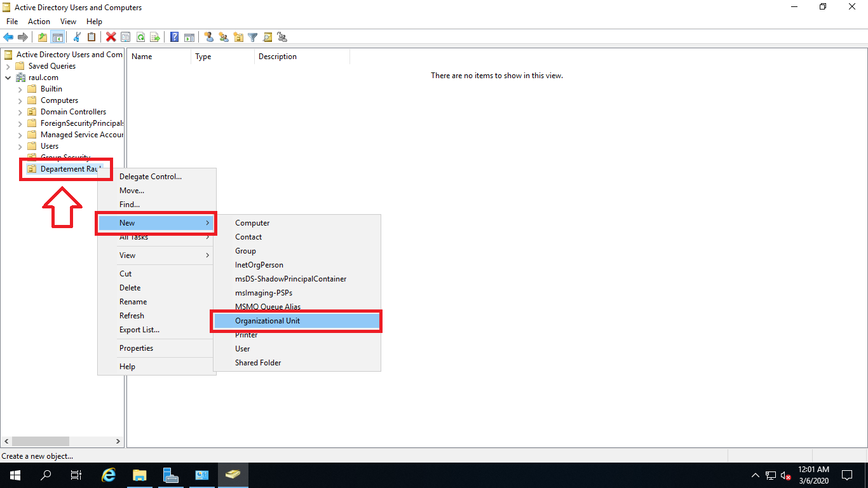
Task: Refresh the view using the refresh icon
Action: 140,36
